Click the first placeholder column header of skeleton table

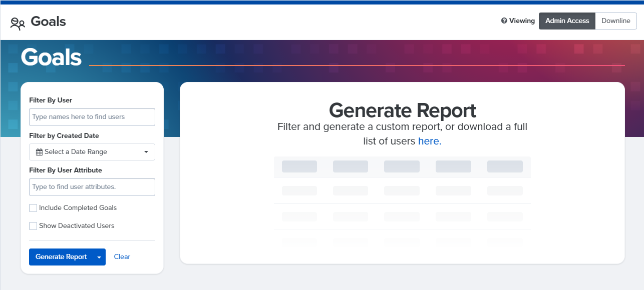point(299,166)
